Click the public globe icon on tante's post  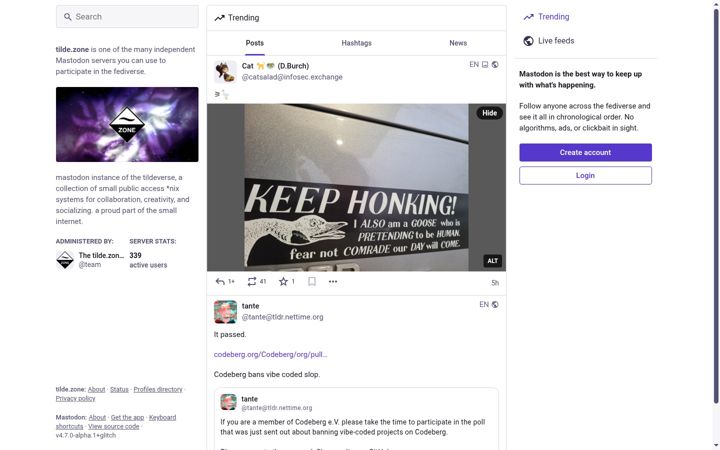pos(495,304)
